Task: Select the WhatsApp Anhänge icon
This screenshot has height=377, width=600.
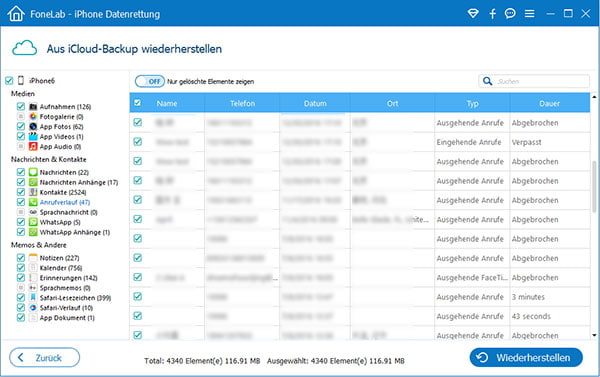Action: (x=33, y=232)
